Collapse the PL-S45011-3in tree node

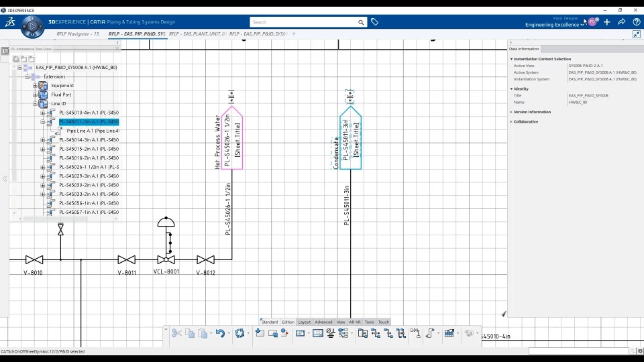[x=43, y=122]
